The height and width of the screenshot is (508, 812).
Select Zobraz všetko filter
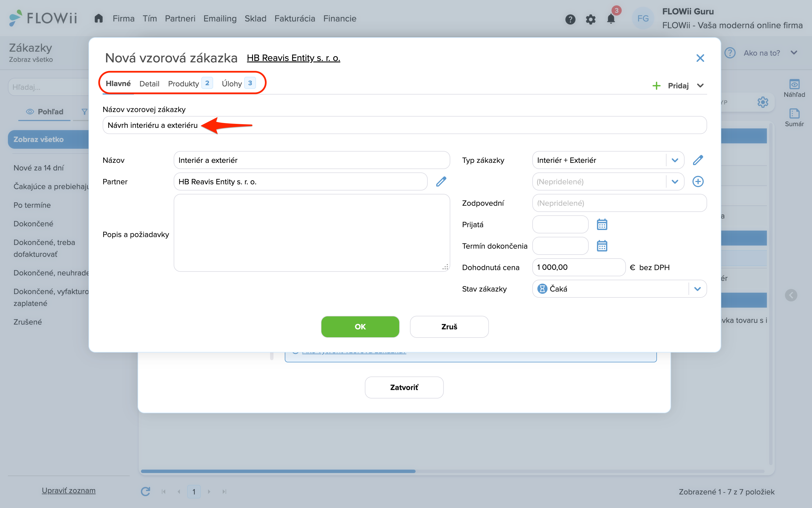pyautogui.click(x=48, y=139)
